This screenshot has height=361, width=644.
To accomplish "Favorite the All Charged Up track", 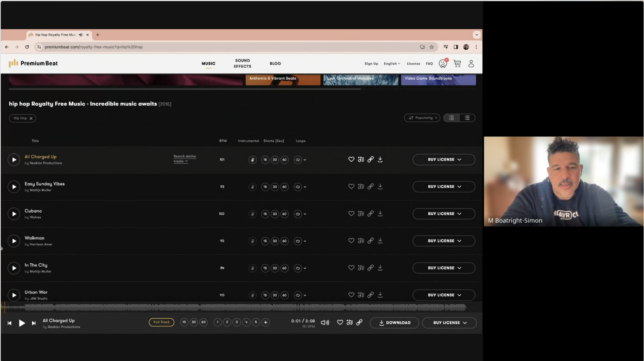I will [x=351, y=160].
